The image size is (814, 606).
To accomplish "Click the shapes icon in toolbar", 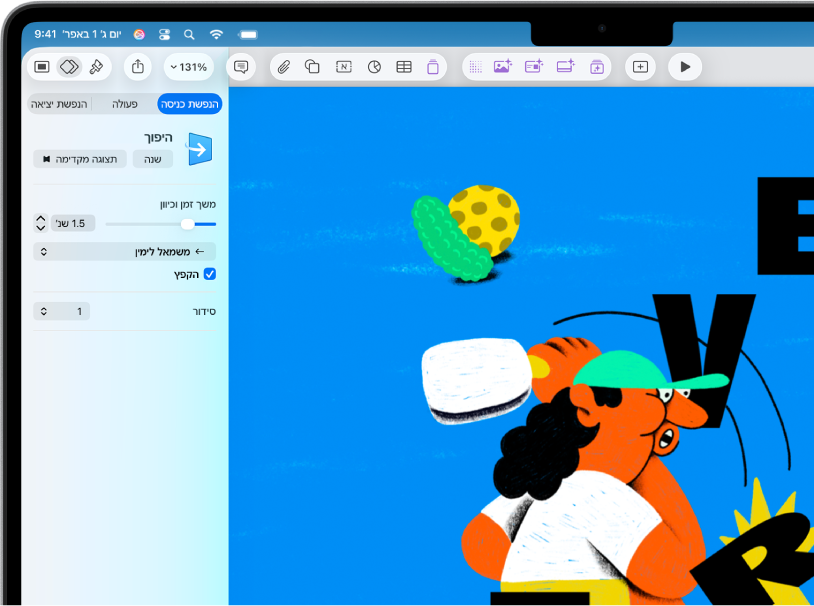I will click(x=312, y=67).
